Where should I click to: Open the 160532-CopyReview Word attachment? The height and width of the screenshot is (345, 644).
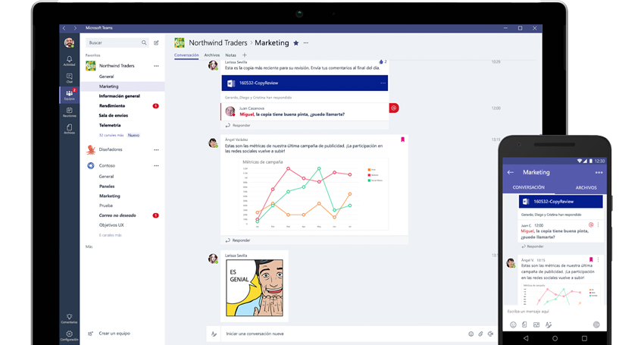[305, 83]
